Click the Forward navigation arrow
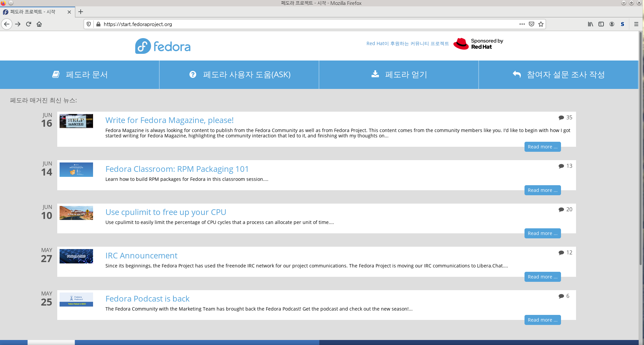The width and height of the screenshot is (644, 345). pos(18,24)
